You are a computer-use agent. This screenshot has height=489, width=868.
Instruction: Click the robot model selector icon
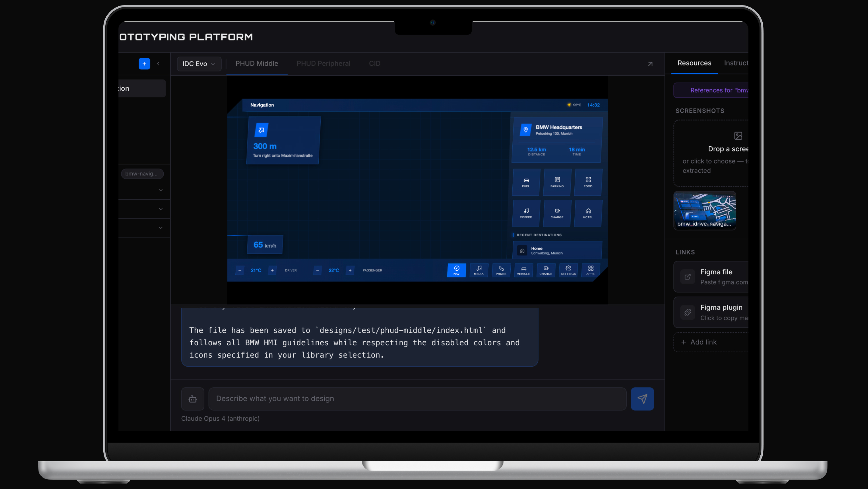193,399
